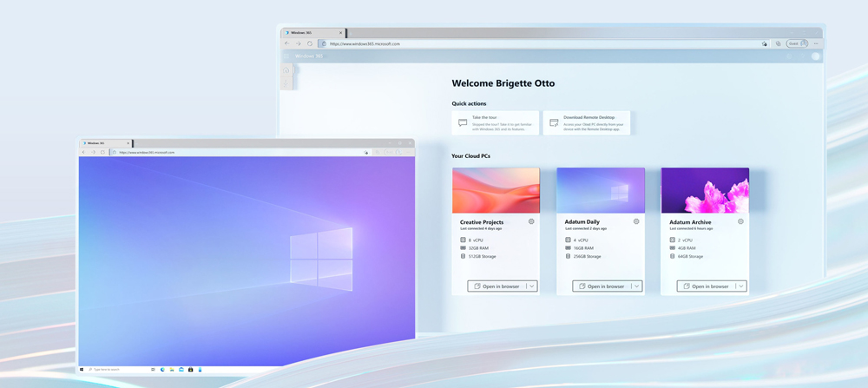
Task: Click site lock icon in large browser address bar
Action: pos(323,43)
